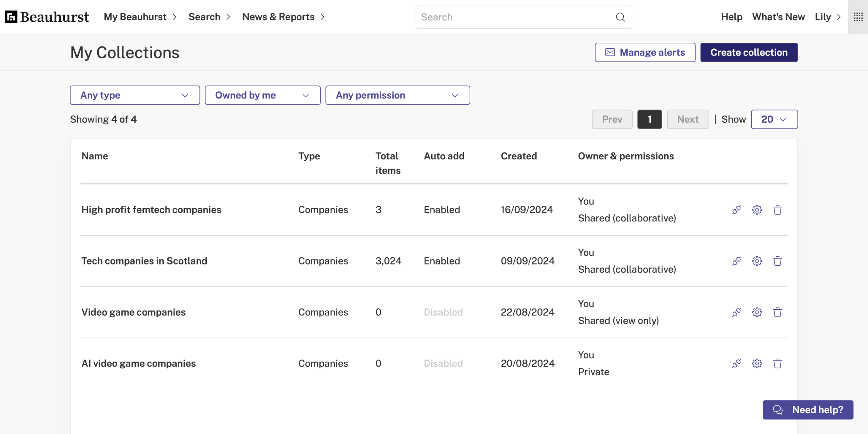This screenshot has width=868, height=434.
Task: Open settings gear for AI video game companies
Action: (757, 363)
